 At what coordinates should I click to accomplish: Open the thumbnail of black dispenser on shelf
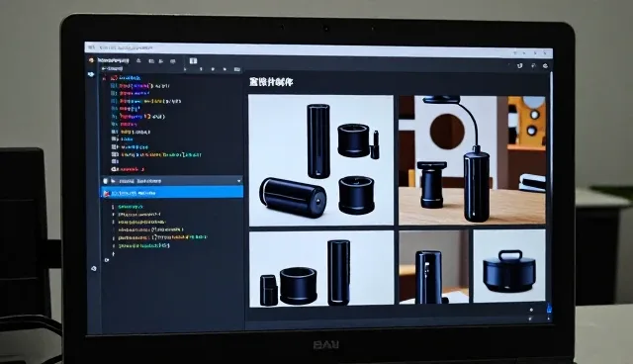[434, 267]
